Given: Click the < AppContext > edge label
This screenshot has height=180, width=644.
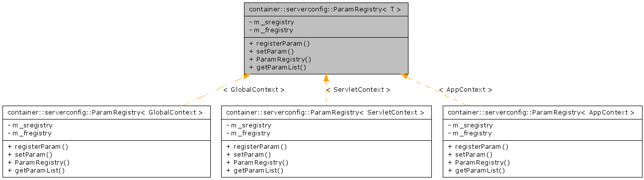Looking at the screenshot, I should tap(466, 90).
